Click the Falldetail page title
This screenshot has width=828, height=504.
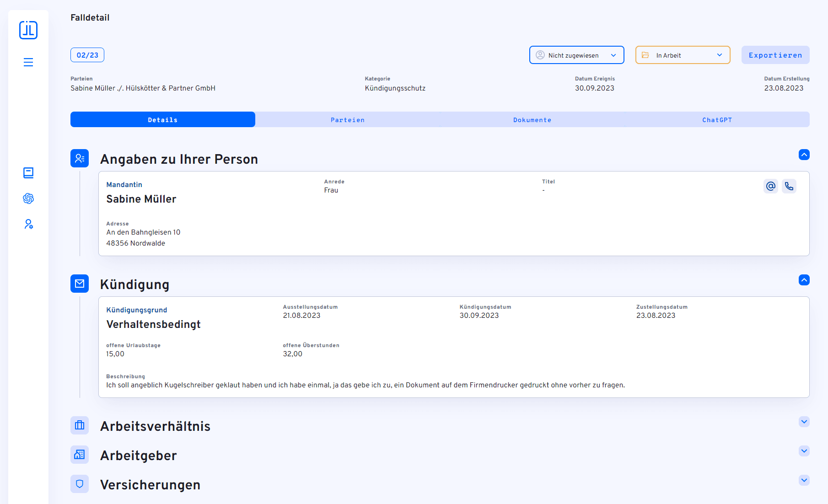[90, 18]
